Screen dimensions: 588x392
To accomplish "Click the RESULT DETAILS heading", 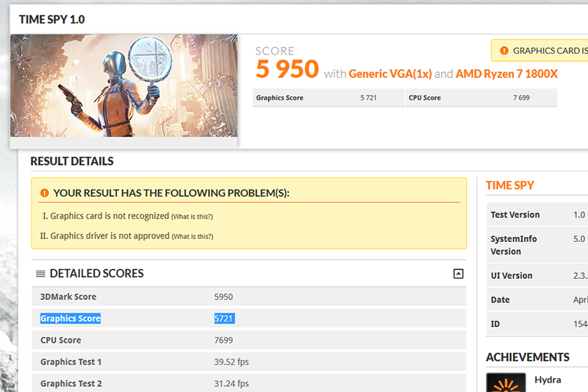I will (x=72, y=161).
